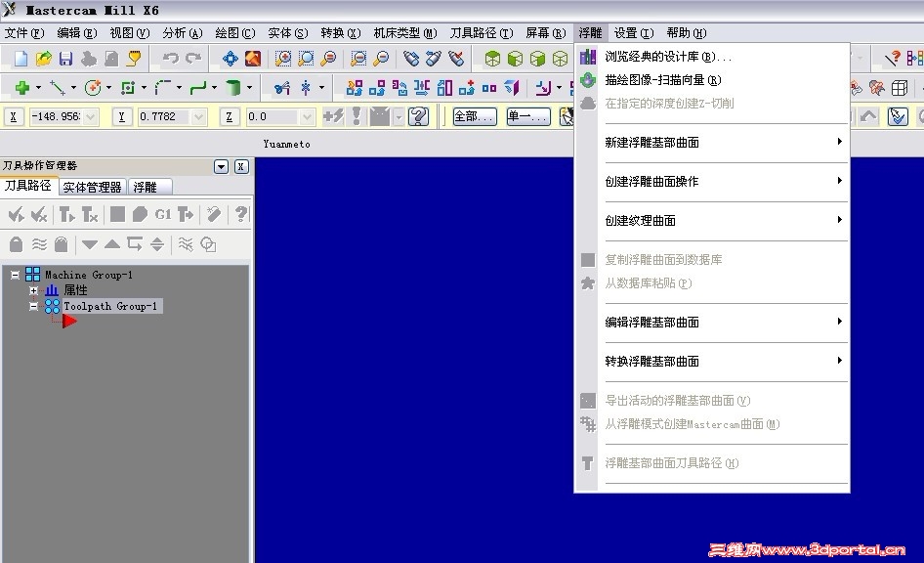Click the X coordinate value field
Image resolution: width=924 pixels, height=563 pixels.
(x=57, y=116)
